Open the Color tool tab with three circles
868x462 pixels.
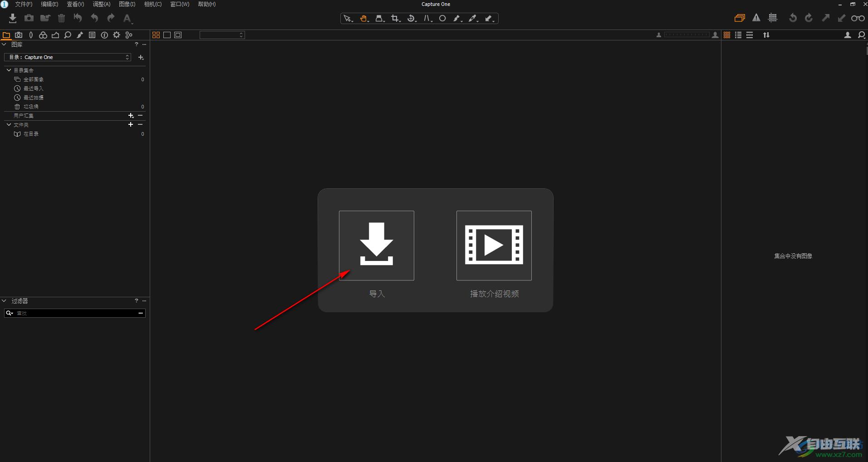(43, 35)
